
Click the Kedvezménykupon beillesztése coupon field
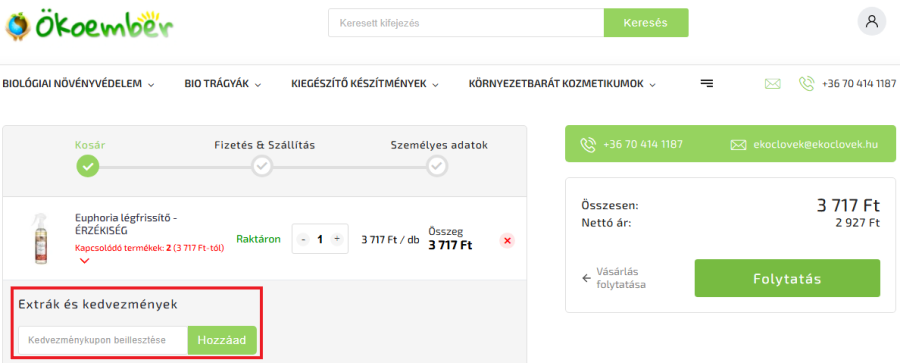[x=103, y=340]
